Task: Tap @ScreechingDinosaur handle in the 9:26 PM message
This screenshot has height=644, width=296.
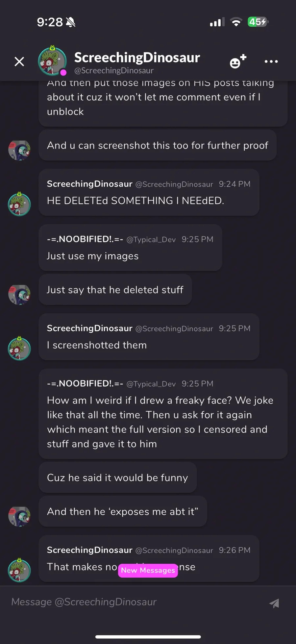Action: click(174, 550)
